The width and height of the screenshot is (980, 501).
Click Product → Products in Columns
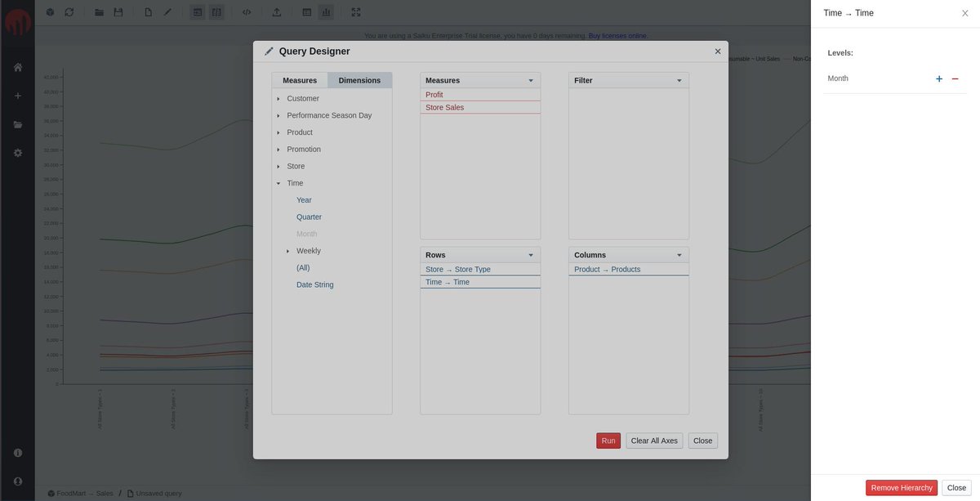[629, 269]
